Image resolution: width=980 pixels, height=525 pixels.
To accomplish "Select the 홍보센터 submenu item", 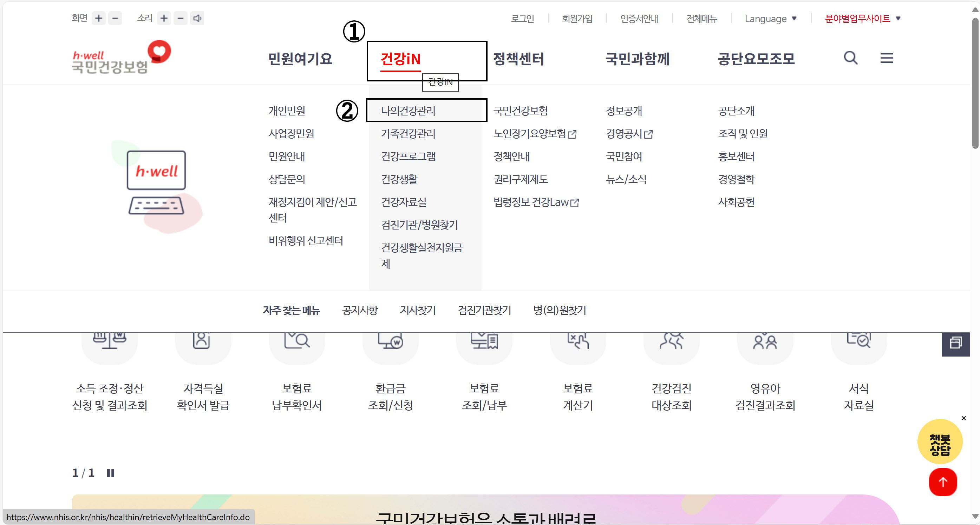I will 736,156.
